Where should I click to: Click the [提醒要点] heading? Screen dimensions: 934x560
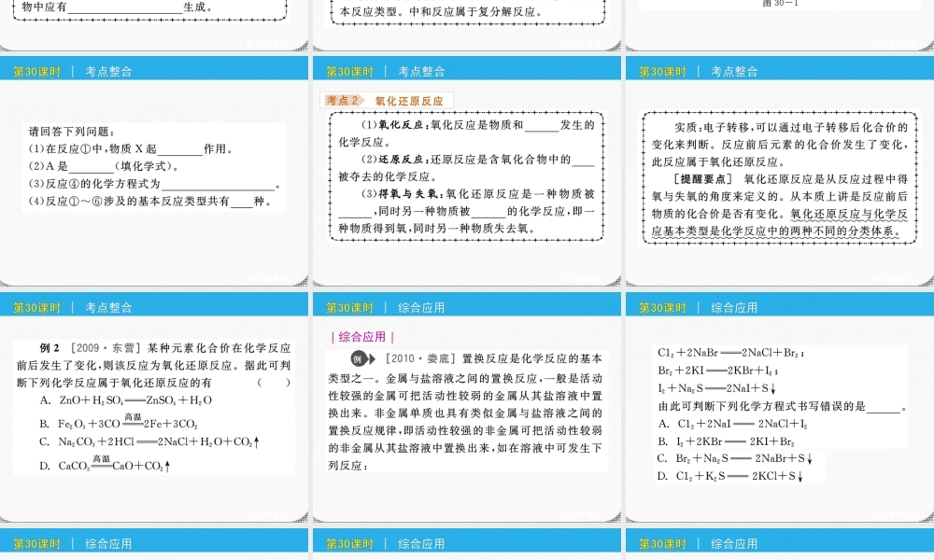click(x=702, y=178)
